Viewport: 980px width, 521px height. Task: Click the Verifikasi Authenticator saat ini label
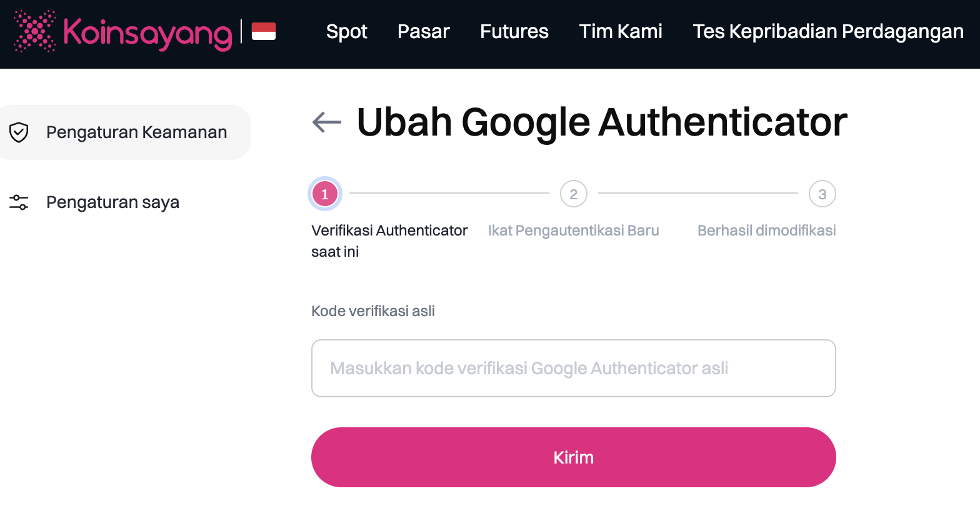[389, 241]
